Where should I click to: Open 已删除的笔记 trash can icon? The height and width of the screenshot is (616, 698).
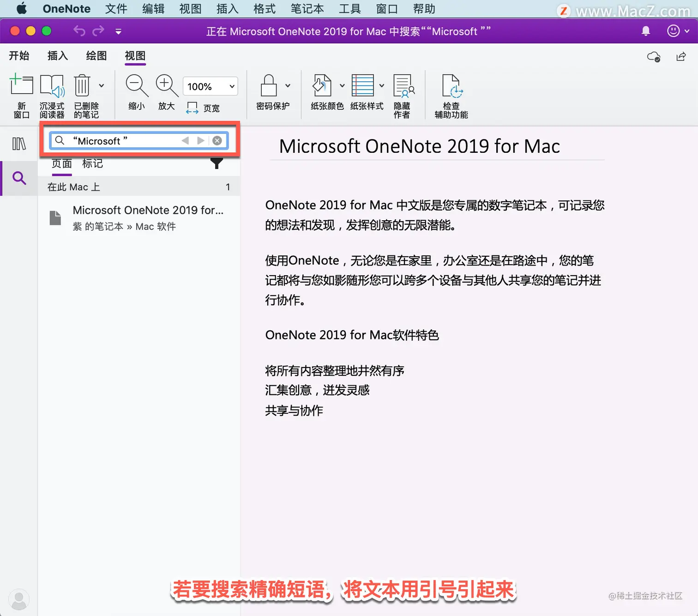coord(82,85)
